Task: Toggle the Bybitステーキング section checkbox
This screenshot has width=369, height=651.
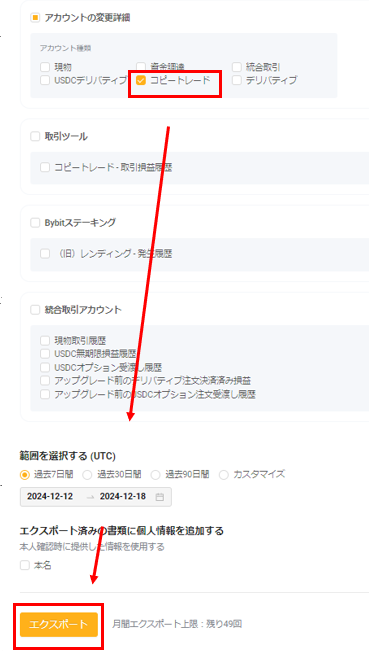Action: click(x=35, y=223)
